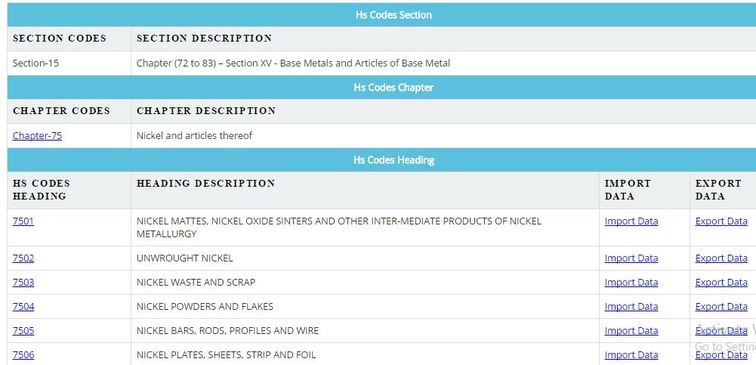View Export Data for nickel mattes 7501
756x365 pixels.
point(721,221)
